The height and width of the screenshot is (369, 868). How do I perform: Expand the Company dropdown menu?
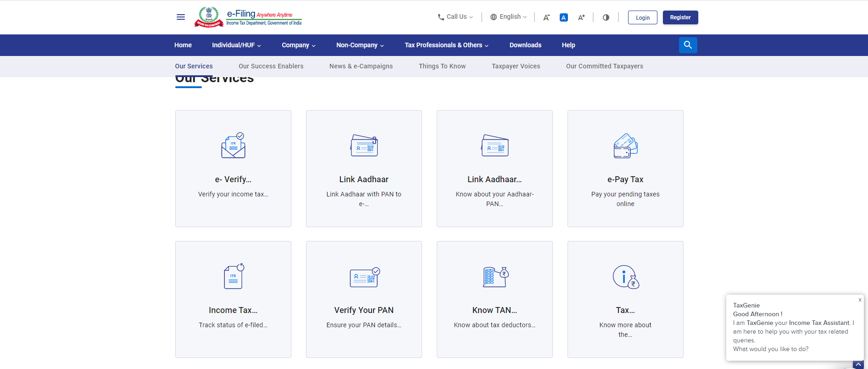coord(298,45)
